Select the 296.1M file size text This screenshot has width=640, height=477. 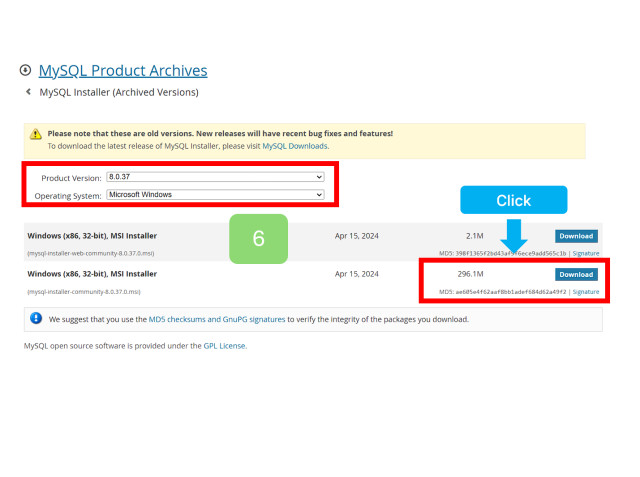click(x=470, y=274)
